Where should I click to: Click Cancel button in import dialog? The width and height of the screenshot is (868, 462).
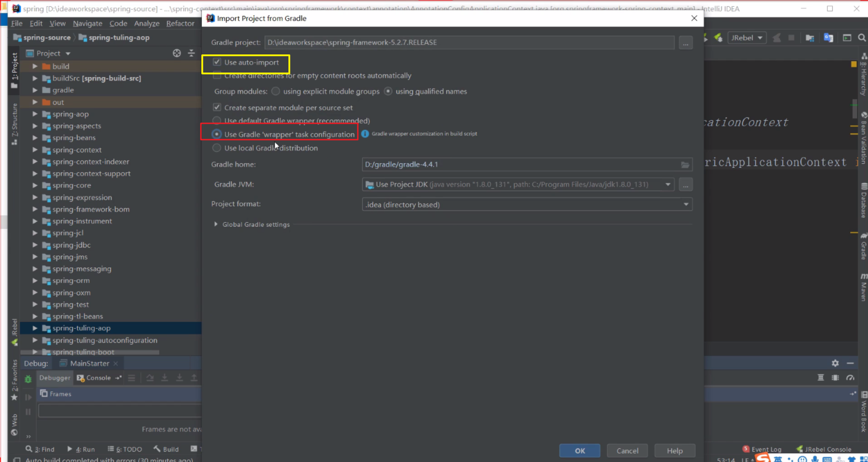[627, 451]
